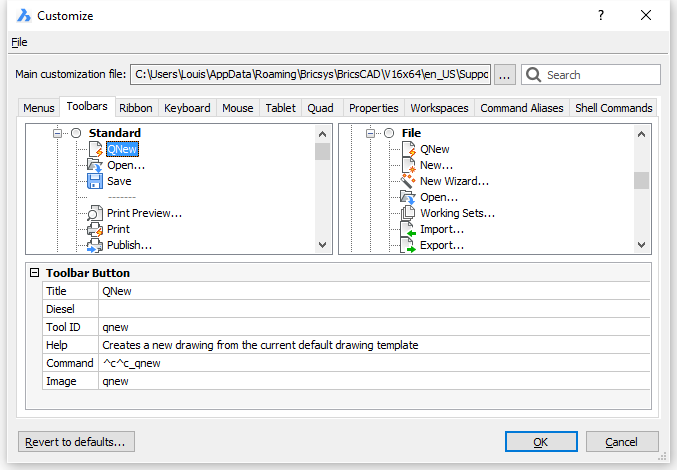Select the Print Preview icon in Standard toolbar

[x=95, y=213]
